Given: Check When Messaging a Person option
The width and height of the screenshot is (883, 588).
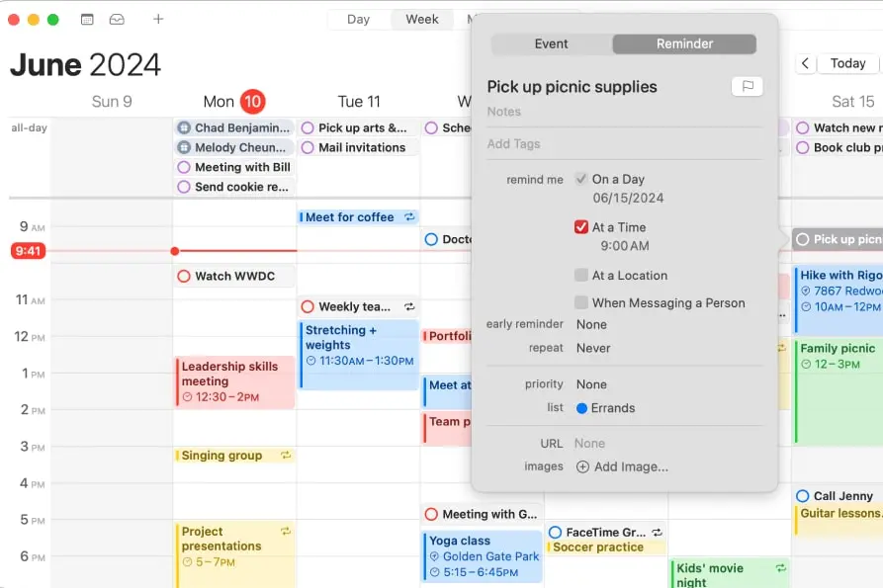Looking at the screenshot, I should pos(581,302).
